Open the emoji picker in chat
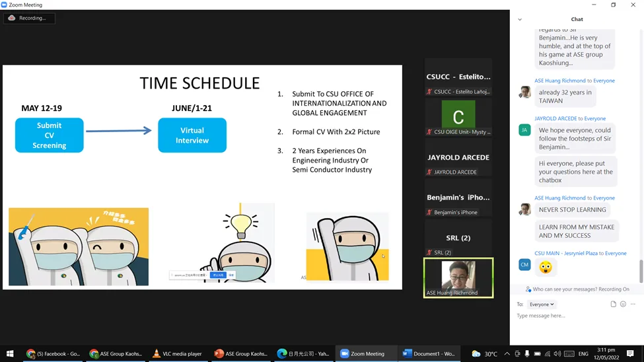 click(x=623, y=305)
